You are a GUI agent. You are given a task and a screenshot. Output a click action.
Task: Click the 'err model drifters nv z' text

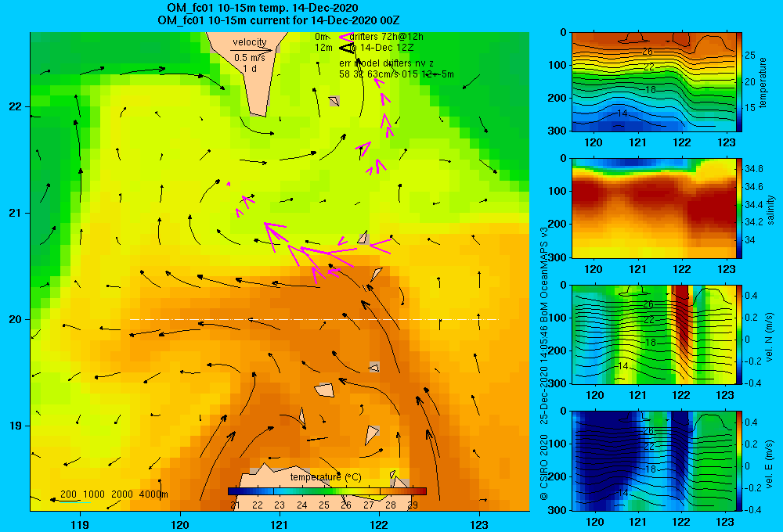point(387,63)
